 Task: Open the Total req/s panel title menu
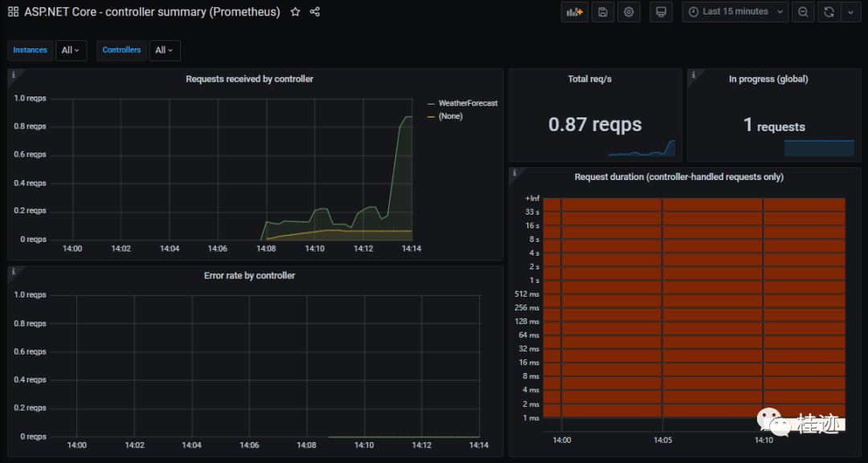(590, 80)
